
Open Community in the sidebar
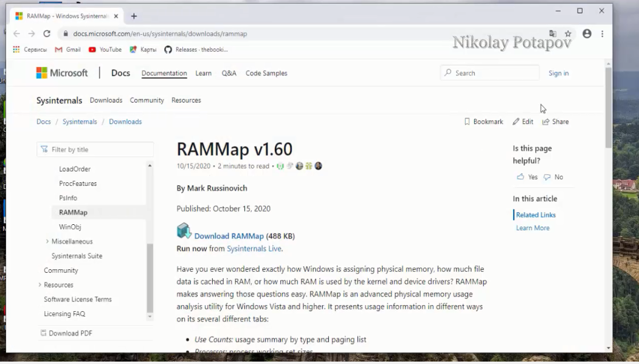(x=61, y=270)
